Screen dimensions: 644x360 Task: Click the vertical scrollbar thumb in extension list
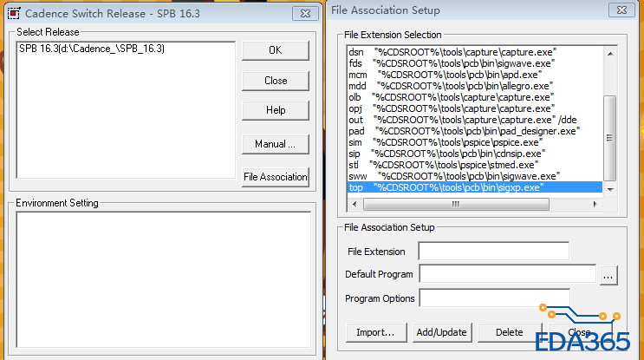click(610, 138)
